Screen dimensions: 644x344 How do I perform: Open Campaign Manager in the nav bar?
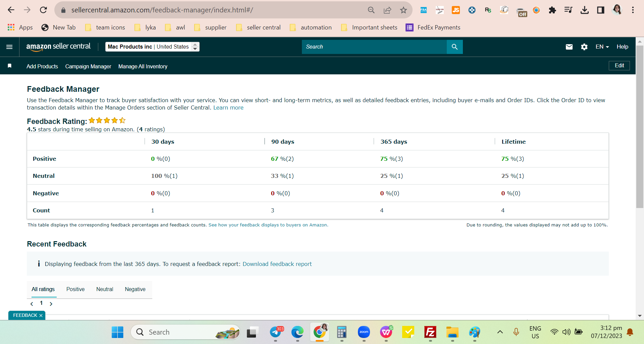[x=88, y=66]
